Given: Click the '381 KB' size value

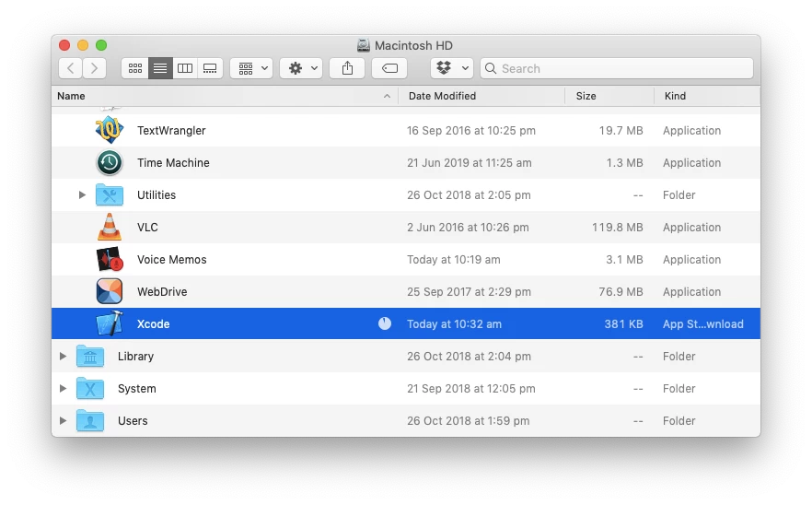Looking at the screenshot, I should pos(623,324).
